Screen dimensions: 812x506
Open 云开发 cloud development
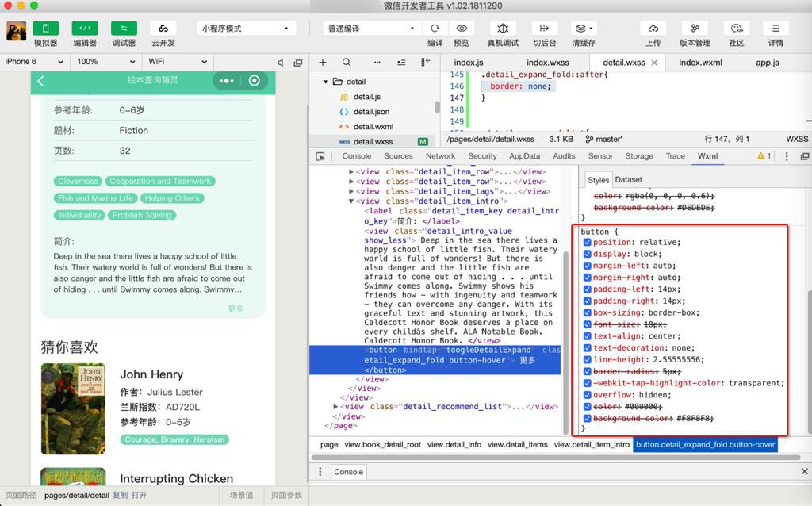[163, 29]
